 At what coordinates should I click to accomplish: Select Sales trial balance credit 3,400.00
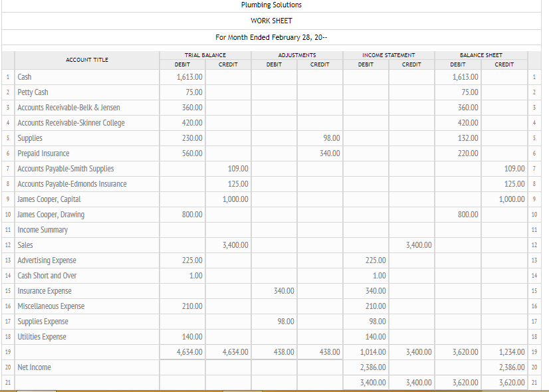click(x=228, y=245)
